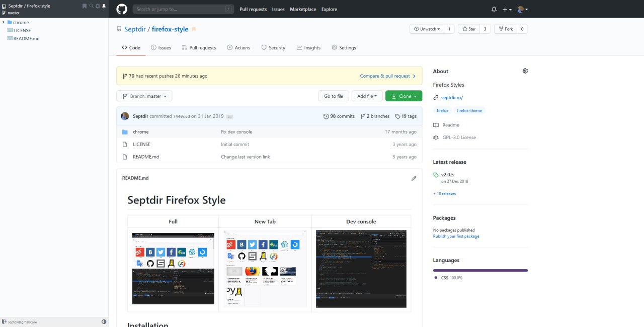Open README.md in the sidebar tree

pyautogui.click(x=27, y=38)
